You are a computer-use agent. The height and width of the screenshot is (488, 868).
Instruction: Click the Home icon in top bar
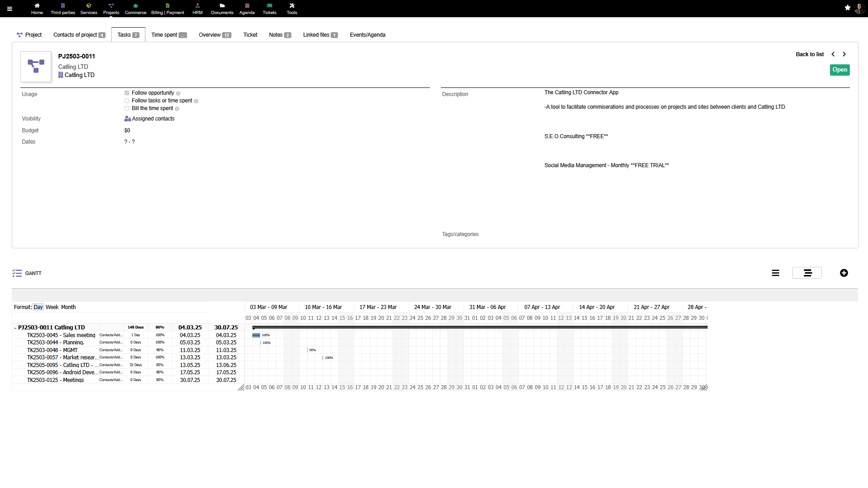[37, 6]
